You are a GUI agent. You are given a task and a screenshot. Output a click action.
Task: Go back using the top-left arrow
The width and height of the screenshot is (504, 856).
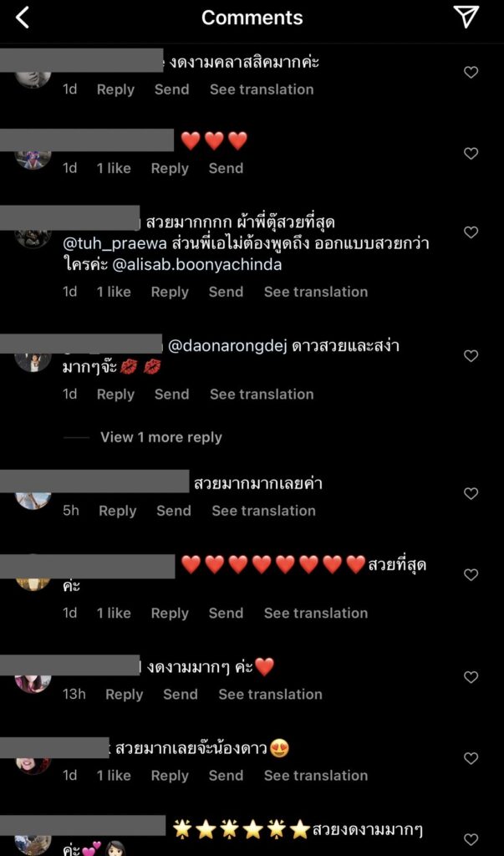23,18
